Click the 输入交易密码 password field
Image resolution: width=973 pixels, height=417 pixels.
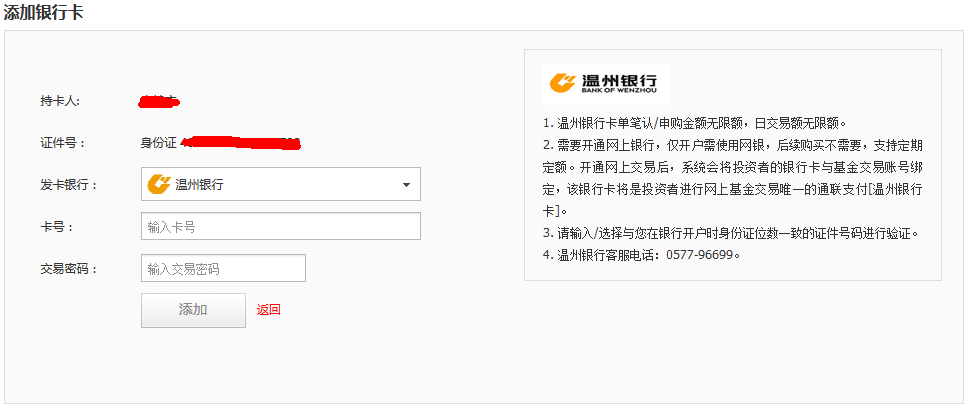223,269
